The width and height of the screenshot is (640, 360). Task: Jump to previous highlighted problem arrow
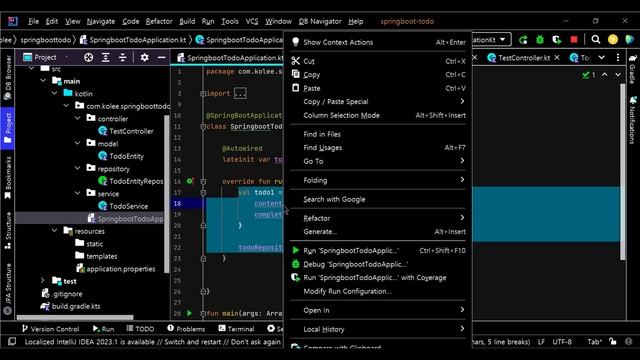point(604,75)
